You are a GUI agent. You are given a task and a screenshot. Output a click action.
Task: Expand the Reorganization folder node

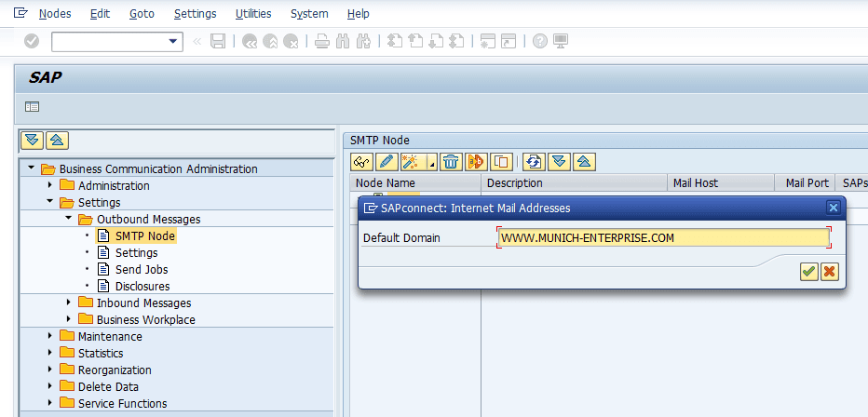click(x=49, y=370)
